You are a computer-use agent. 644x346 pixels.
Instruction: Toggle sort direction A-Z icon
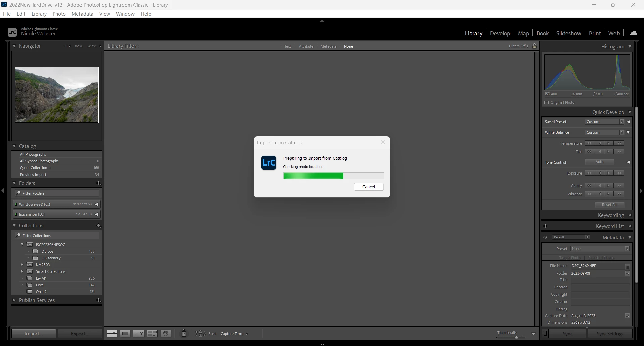pos(200,333)
